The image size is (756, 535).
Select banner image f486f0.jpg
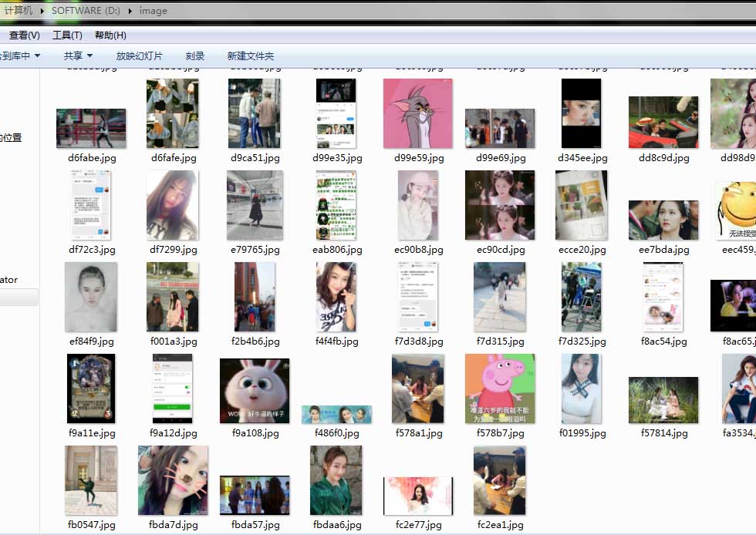(x=336, y=415)
